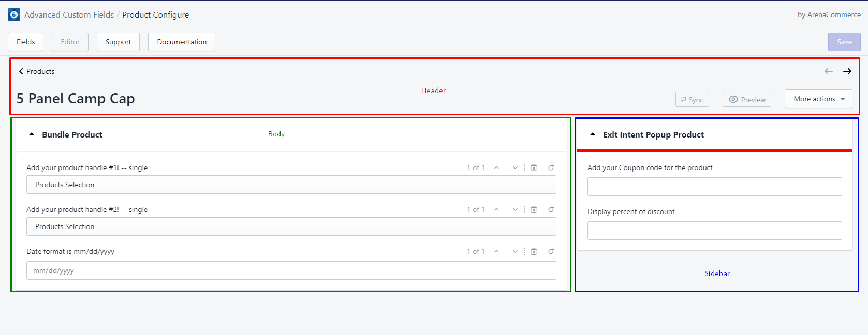Image resolution: width=868 pixels, height=335 pixels.
Task: Go to the next product with right arrow
Action: tap(847, 71)
